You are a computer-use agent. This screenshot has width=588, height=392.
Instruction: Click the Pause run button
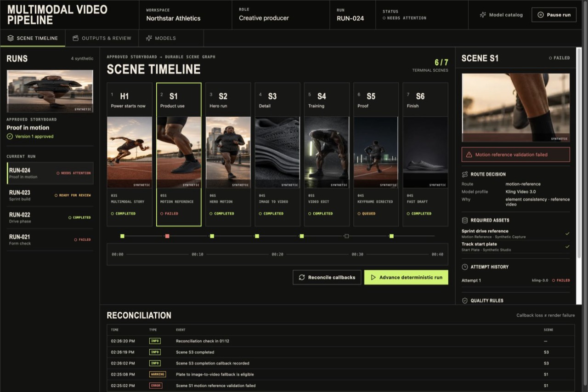click(554, 15)
